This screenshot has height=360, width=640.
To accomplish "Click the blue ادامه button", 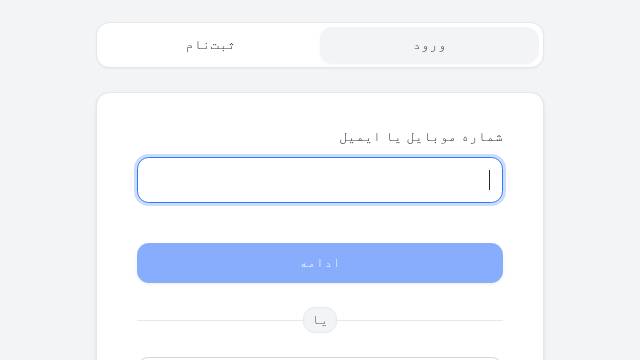I will (x=320, y=263).
